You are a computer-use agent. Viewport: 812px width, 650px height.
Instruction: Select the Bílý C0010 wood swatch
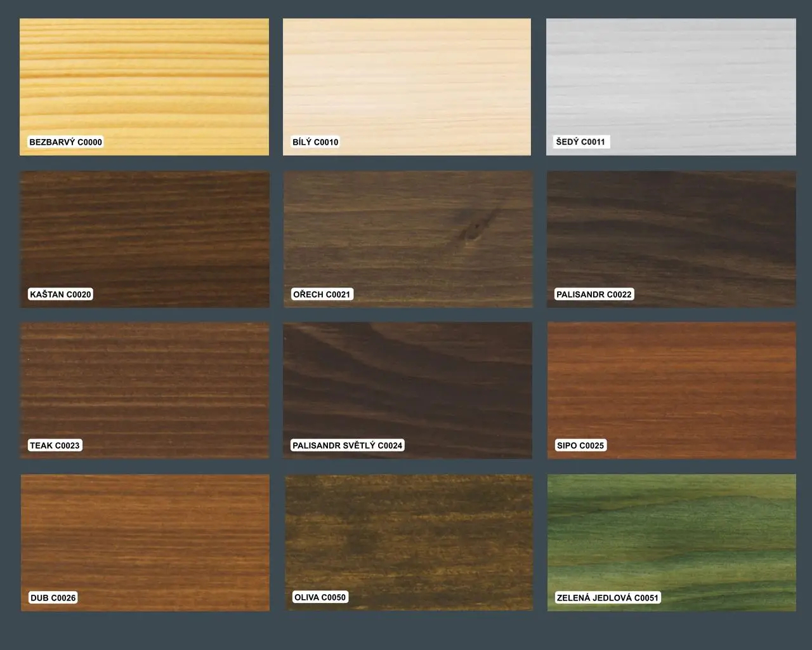(x=407, y=87)
